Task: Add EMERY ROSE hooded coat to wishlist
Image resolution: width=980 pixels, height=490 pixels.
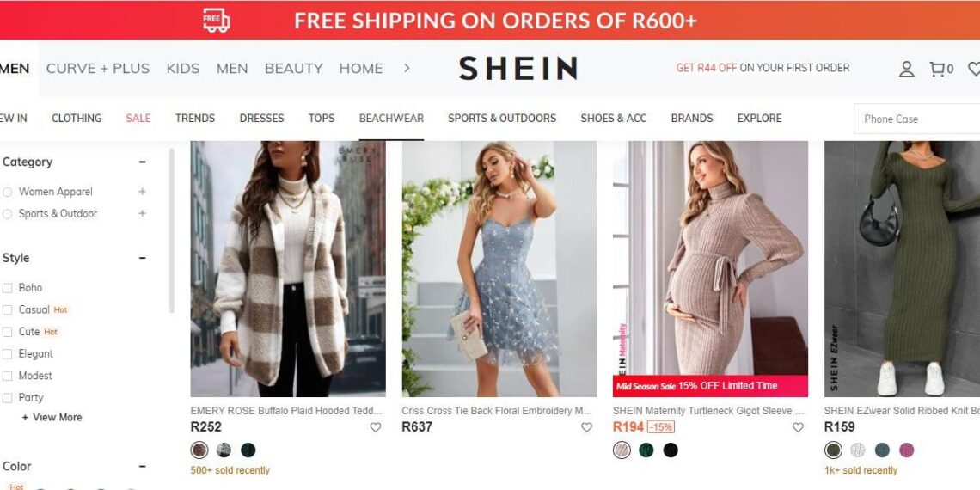Action: (x=375, y=427)
